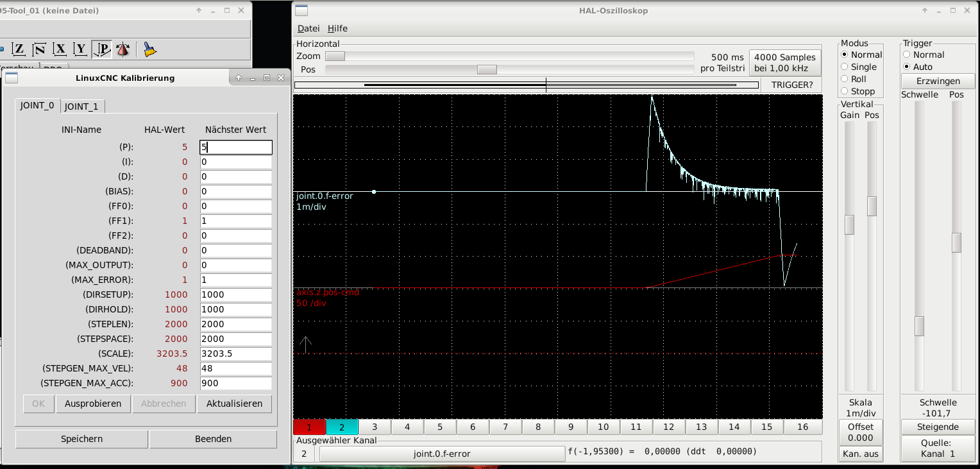
Task: Open the Datei menu
Action: (x=308, y=28)
